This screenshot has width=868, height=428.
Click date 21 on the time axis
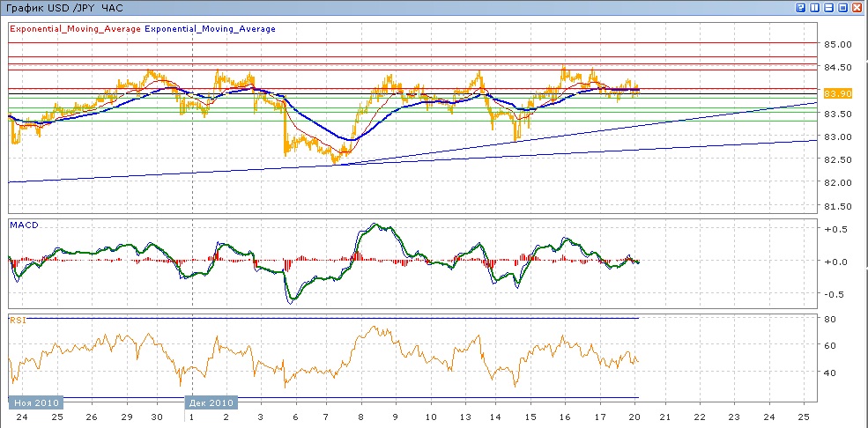click(x=666, y=417)
